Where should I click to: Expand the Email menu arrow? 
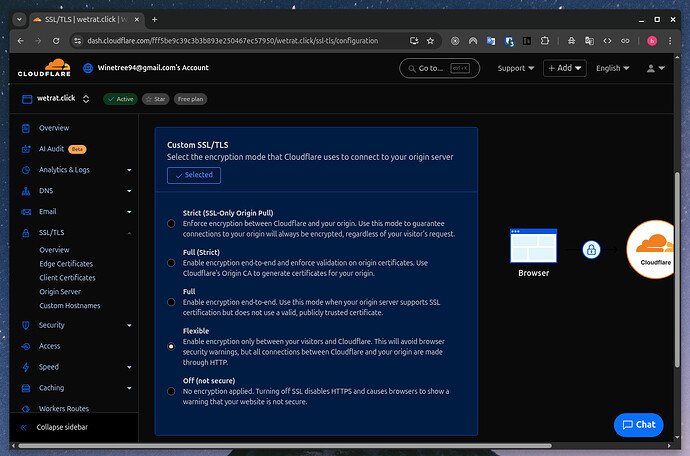click(x=129, y=212)
